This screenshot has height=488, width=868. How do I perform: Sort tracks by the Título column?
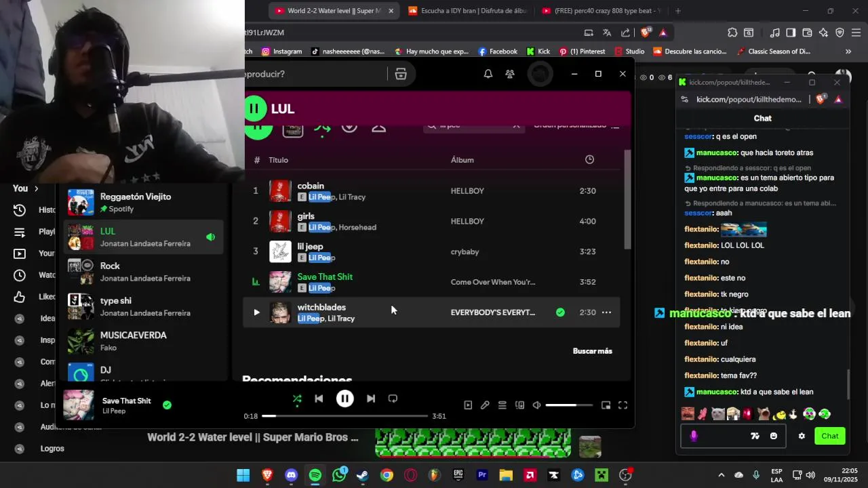point(278,160)
